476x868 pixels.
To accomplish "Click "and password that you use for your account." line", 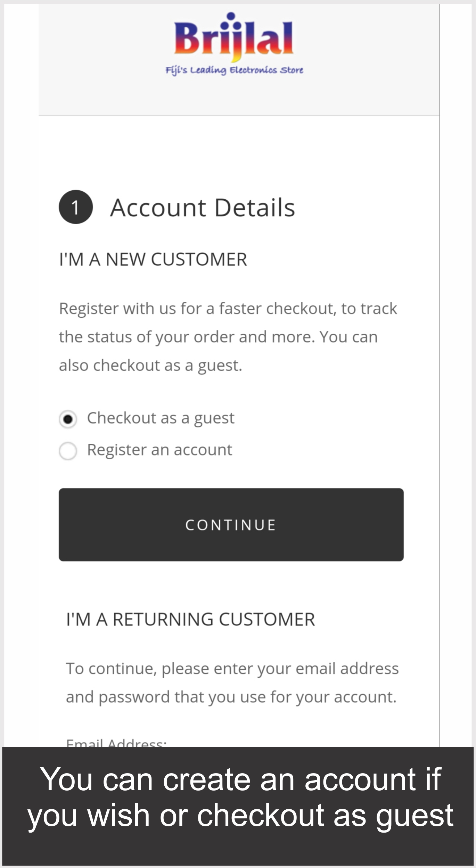I will coord(231,697).
